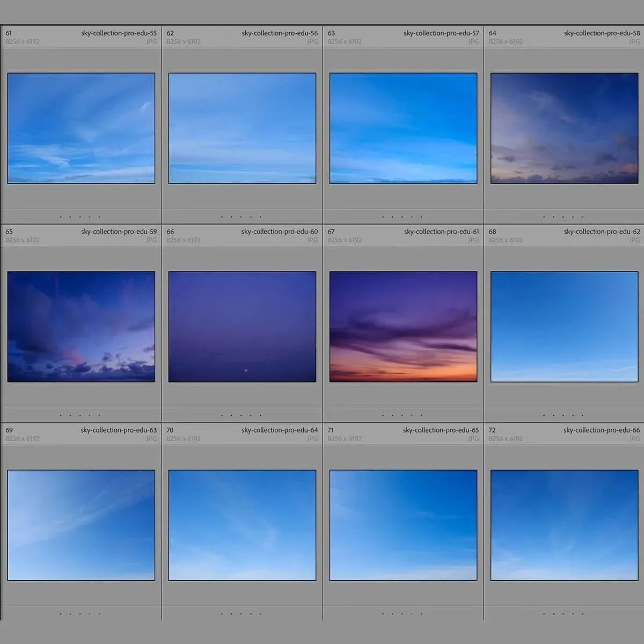This screenshot has height=644, width=644.
Task: Click the sky-collection-pro-edu-60 filename label
Action: point(280,232)
